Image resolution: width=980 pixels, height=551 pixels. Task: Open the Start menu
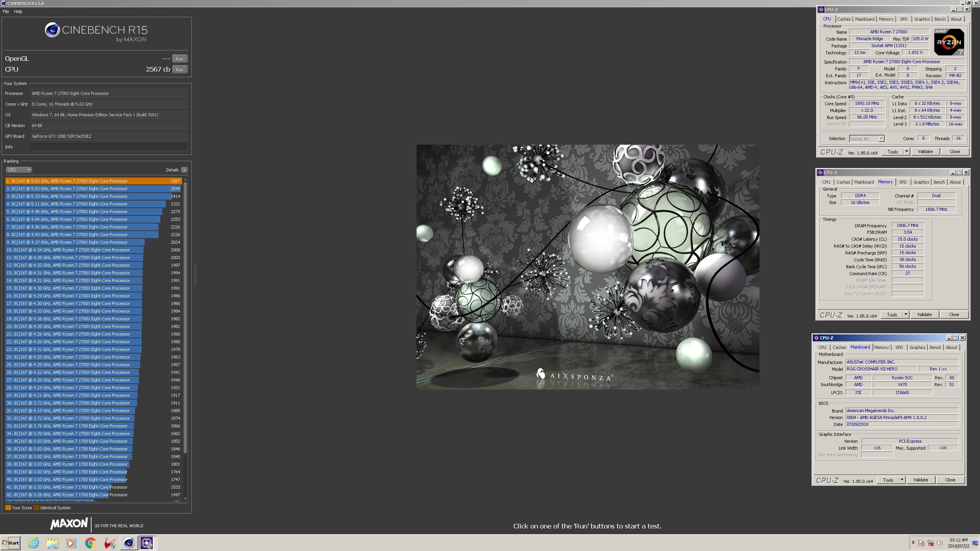pyautogui.click(x=11, y=543)
